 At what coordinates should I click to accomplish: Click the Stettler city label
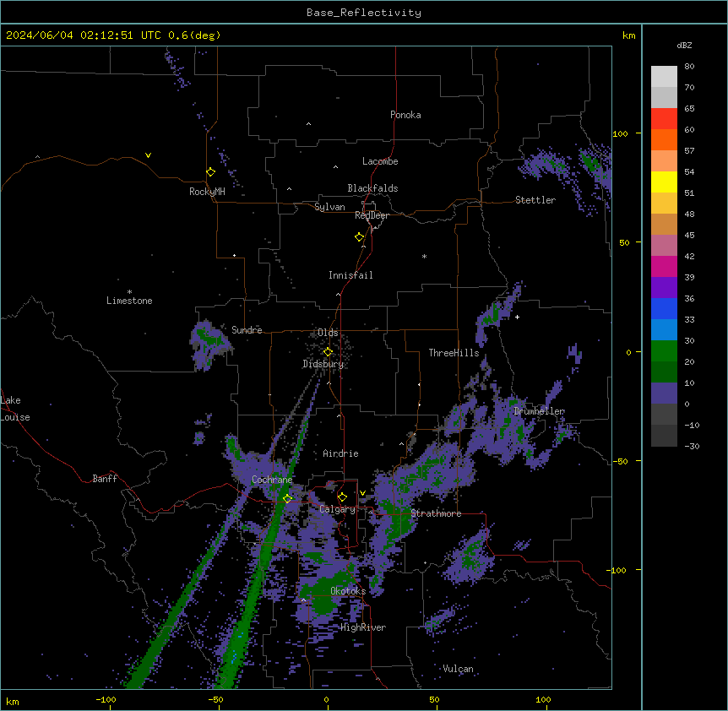535,200
